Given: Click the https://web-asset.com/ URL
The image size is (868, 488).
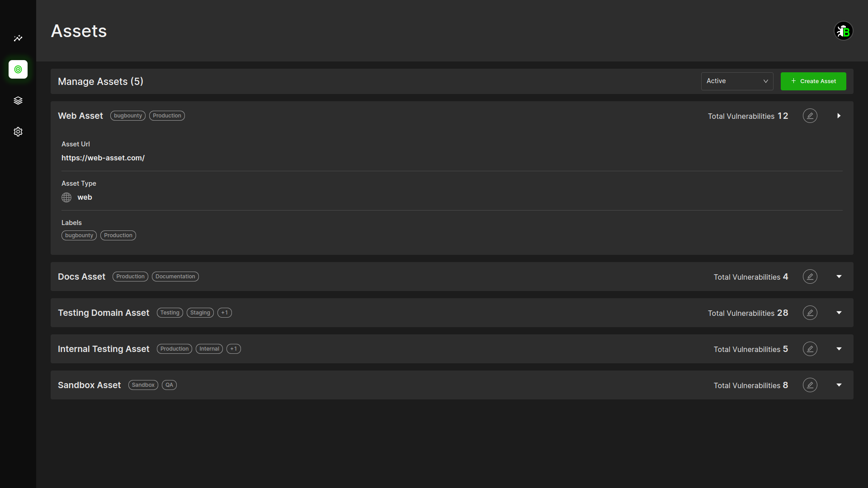Looking at the screenshot, I should pyautogui.click(x=103, y=158).
